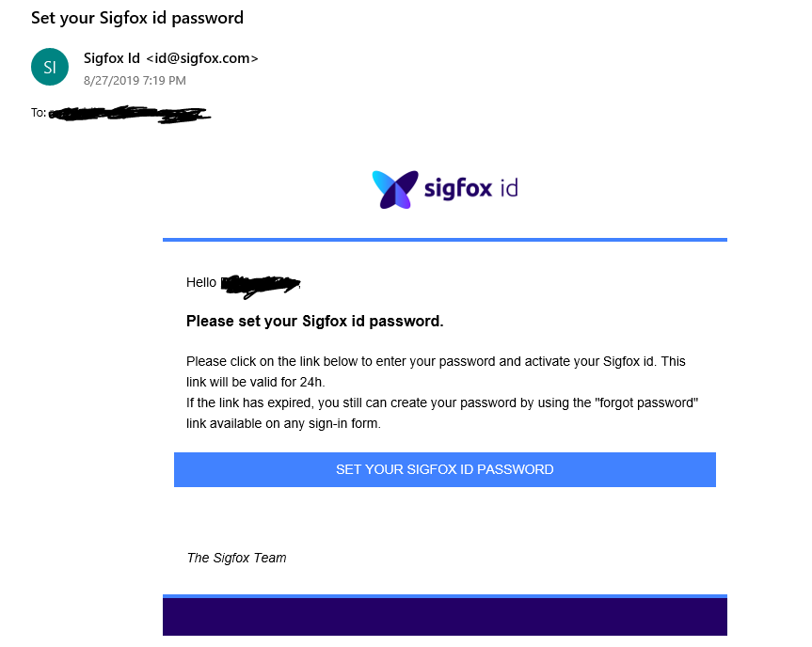The image size is (812, 647).
Task: Click the word Hello in the greeting
Action: (x=201, y=282)
